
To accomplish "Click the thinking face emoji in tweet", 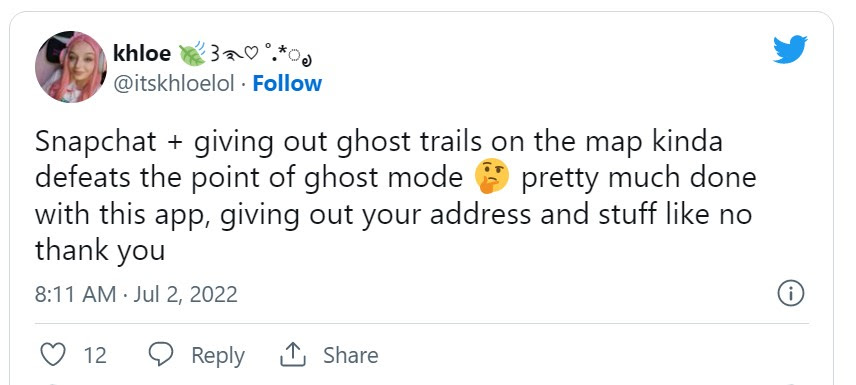I will click(492, 177).
